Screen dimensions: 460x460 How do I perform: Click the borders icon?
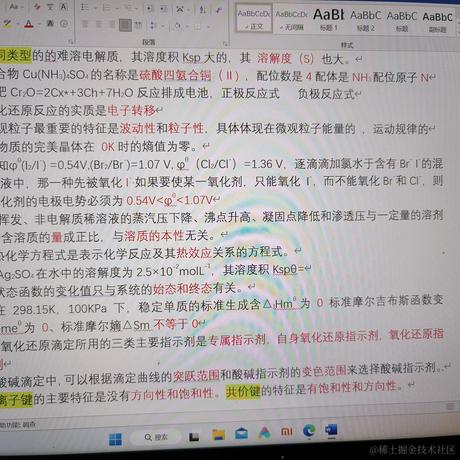pyautogui.click(x=198, y=27)
